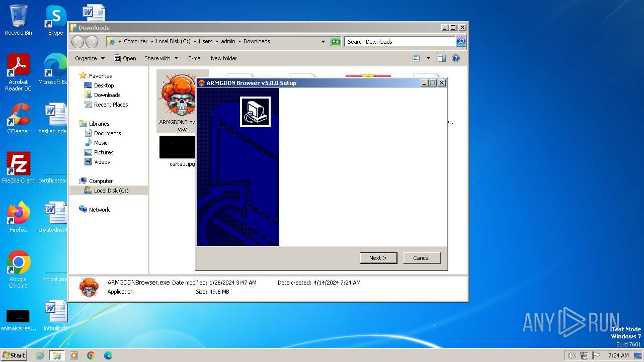Viewport: 644px width, 362px height.
Task: Click admin in address breadcrumb
Action: point(228,42)
